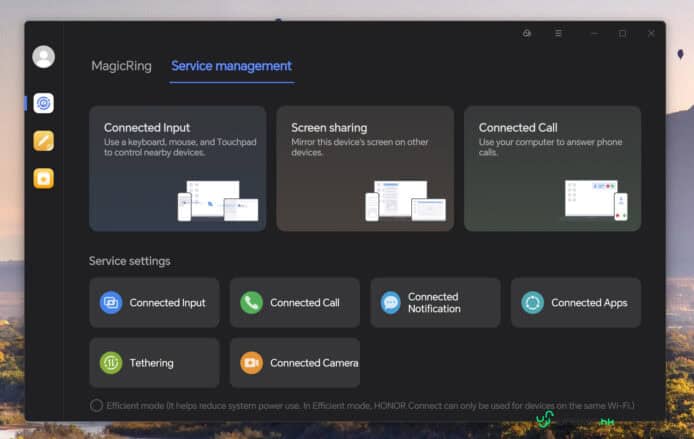The image size is (694, 439).
Task: Open the user profile avatar
Action: pos(43,57)
